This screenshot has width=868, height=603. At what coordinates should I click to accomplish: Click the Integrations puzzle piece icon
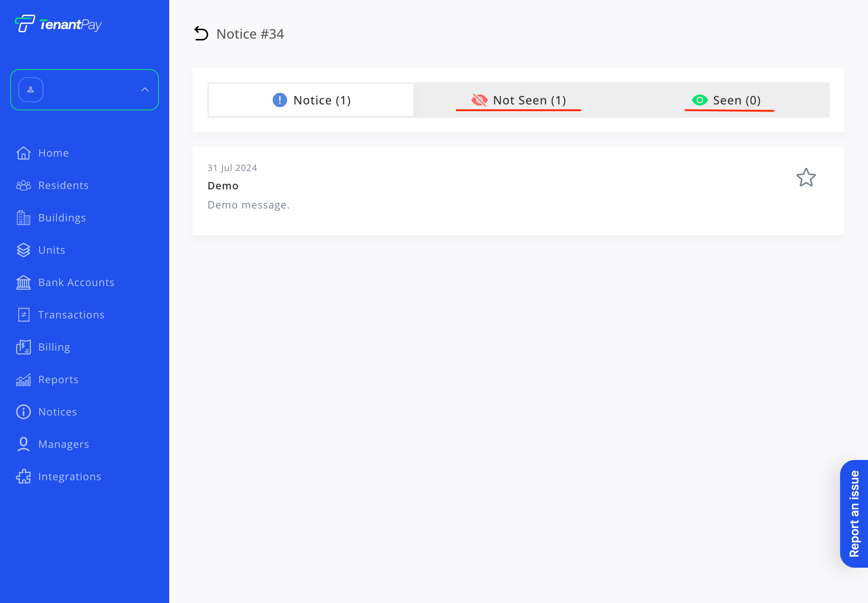pos(24,477)
